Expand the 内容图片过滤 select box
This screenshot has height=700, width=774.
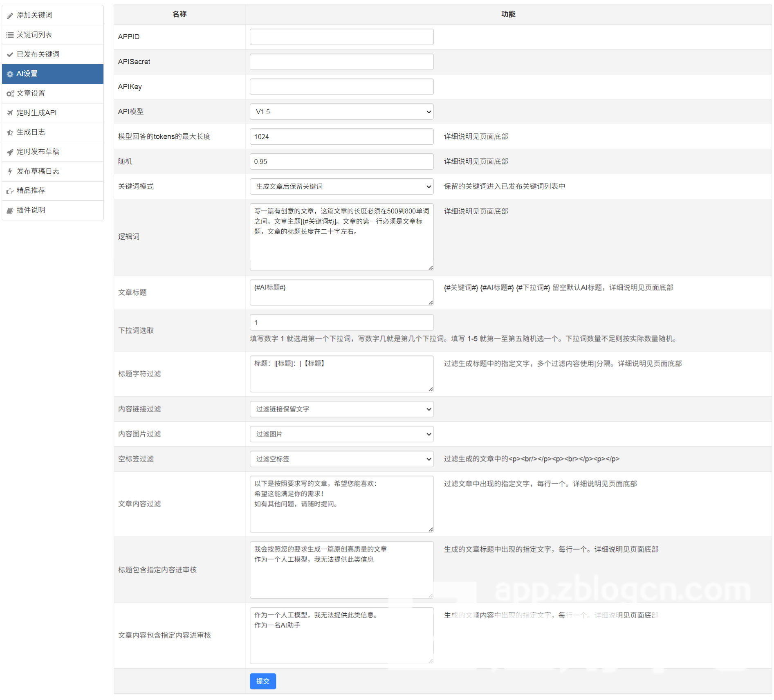[341, 434]
